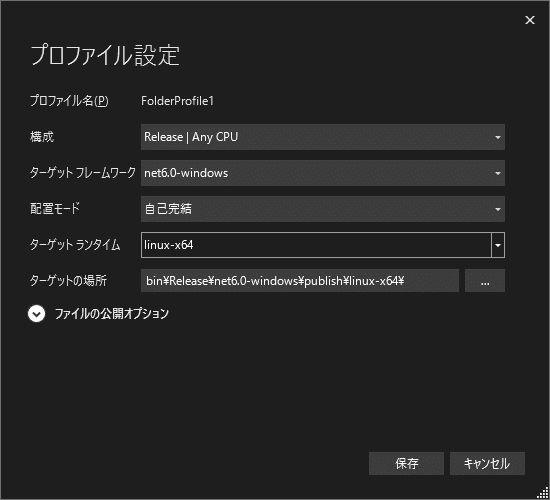550x500 pixels.
Task: Click the プロファイル設定 dialog title
Action: click(105, 55)
